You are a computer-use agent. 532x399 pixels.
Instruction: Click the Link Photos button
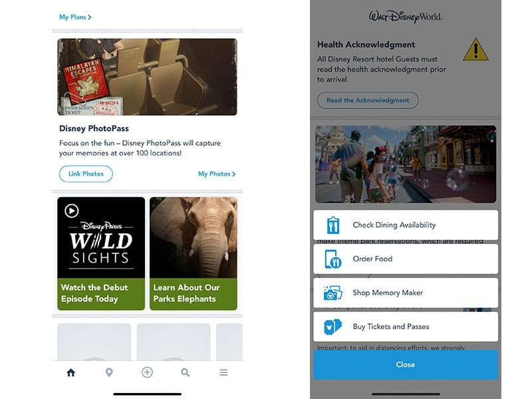coord(86,174)
